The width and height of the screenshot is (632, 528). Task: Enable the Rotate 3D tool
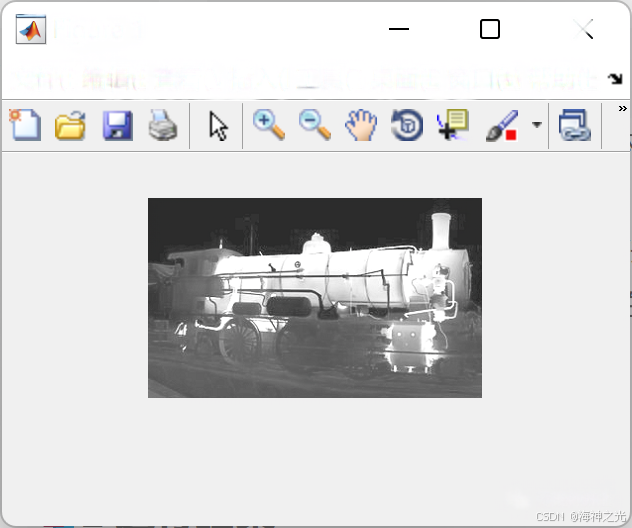[x=407, y=125]
